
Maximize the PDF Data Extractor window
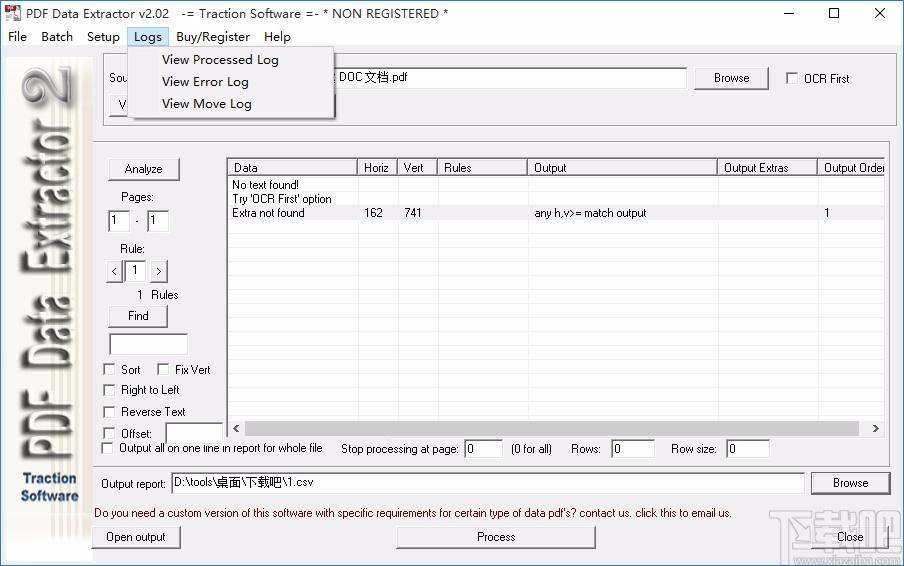834,13
